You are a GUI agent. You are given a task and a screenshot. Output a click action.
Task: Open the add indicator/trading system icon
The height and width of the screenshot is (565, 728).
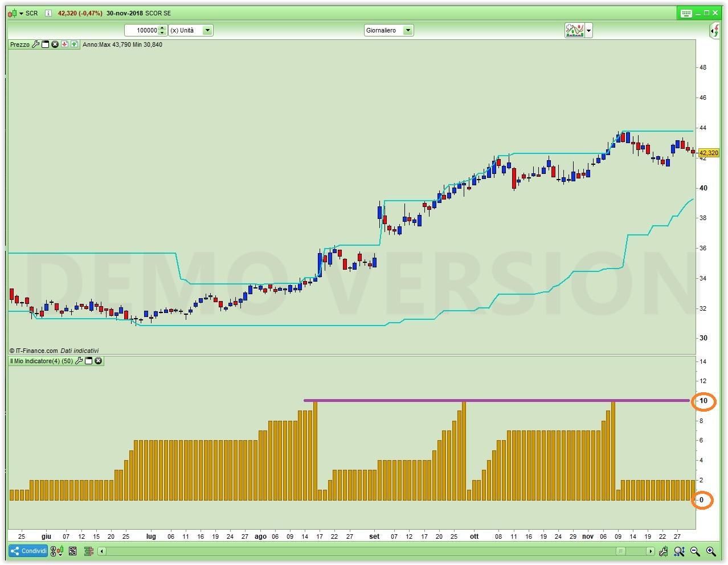tap(575, 30)
